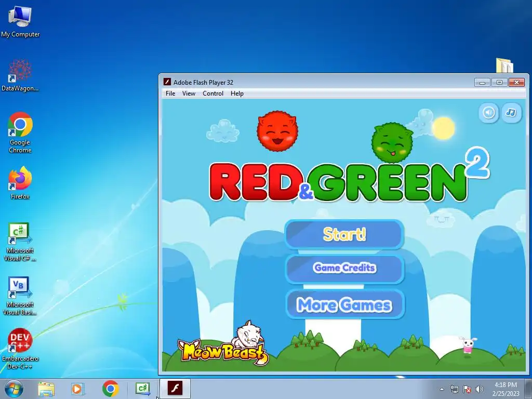Open File Explorer from the taskbar
Image resolution: width=532 pixels, height=399 pixels.
(46, 389)
